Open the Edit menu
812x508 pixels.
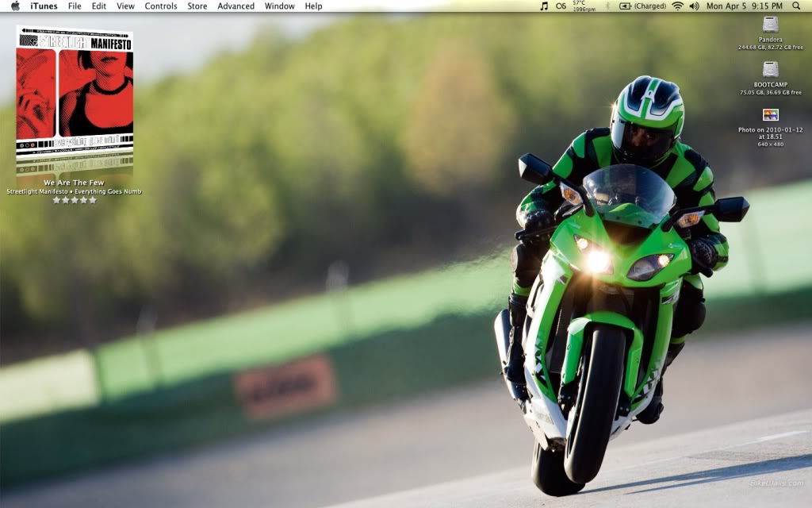click(x=98, y=6)
